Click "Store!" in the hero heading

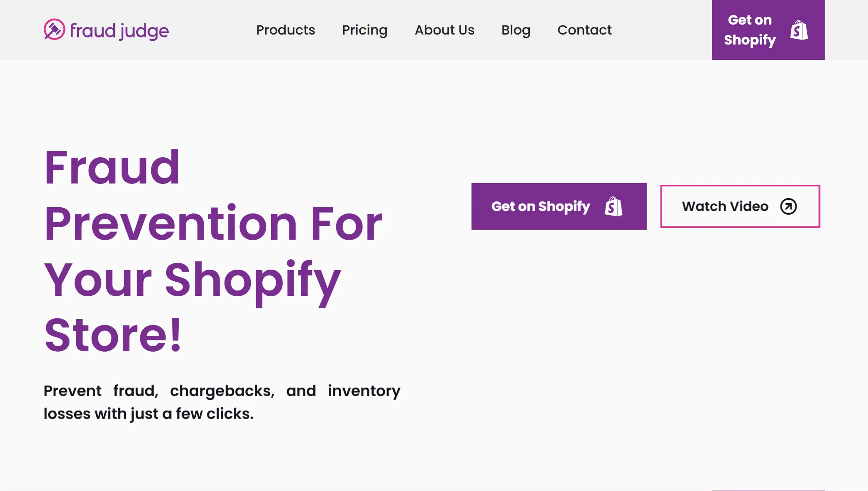click(x=113, y=335)
